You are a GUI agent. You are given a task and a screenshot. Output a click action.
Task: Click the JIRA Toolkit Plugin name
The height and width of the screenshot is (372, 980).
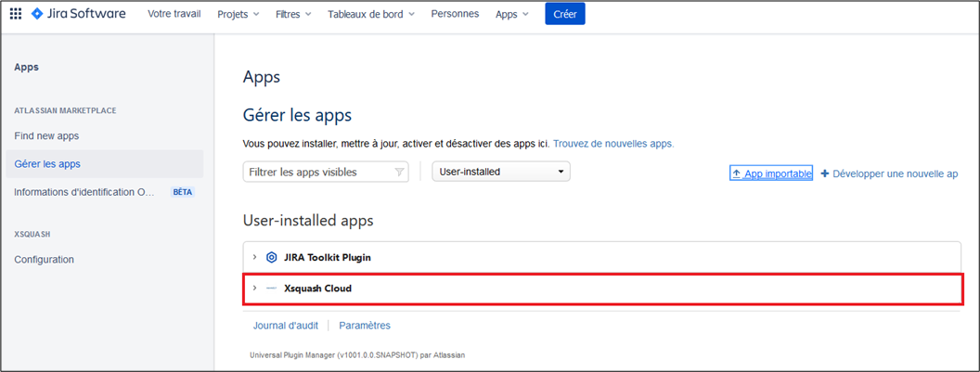pos(328,258)
